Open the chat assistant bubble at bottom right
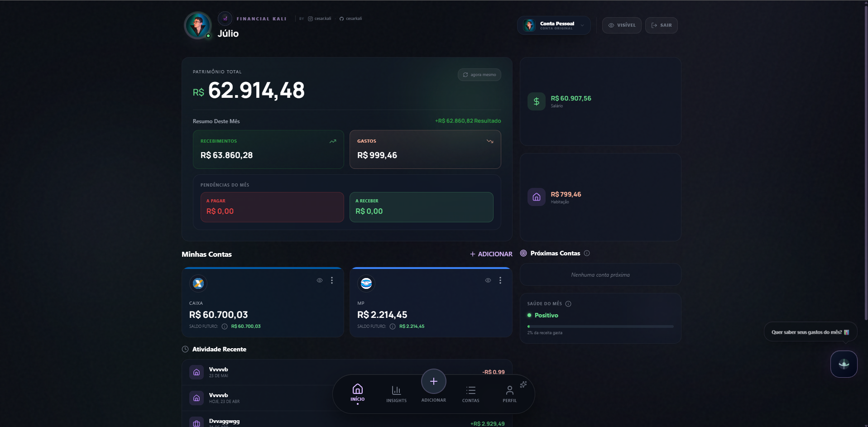This screenshot has width=868, height=427. (843, 364)
